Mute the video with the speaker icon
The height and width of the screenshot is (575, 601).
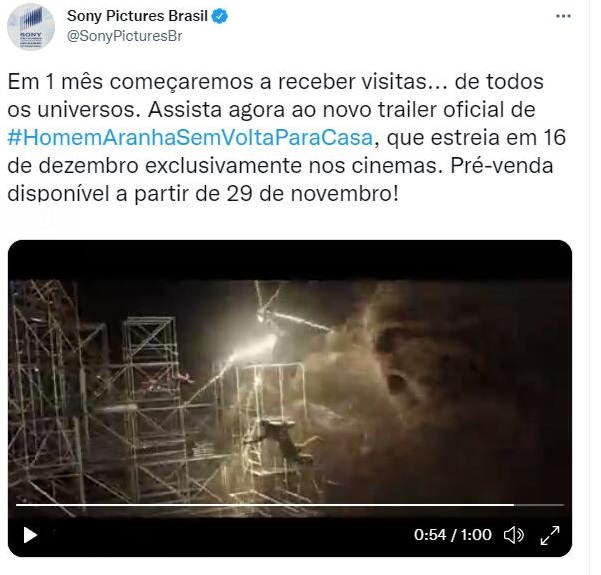coord(514,535)
